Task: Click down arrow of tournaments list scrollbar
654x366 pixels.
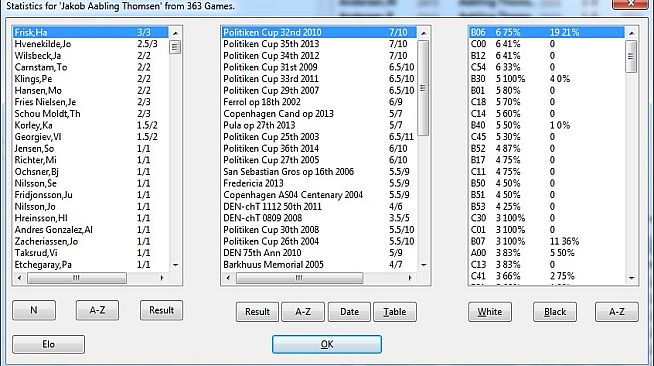Action: click(x=424, y=265)
